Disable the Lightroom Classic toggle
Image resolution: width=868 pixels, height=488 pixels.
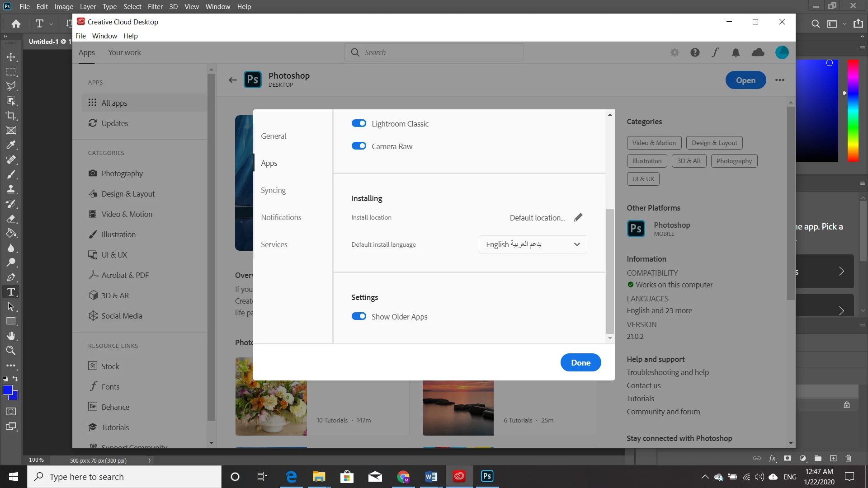coord(359,123)
